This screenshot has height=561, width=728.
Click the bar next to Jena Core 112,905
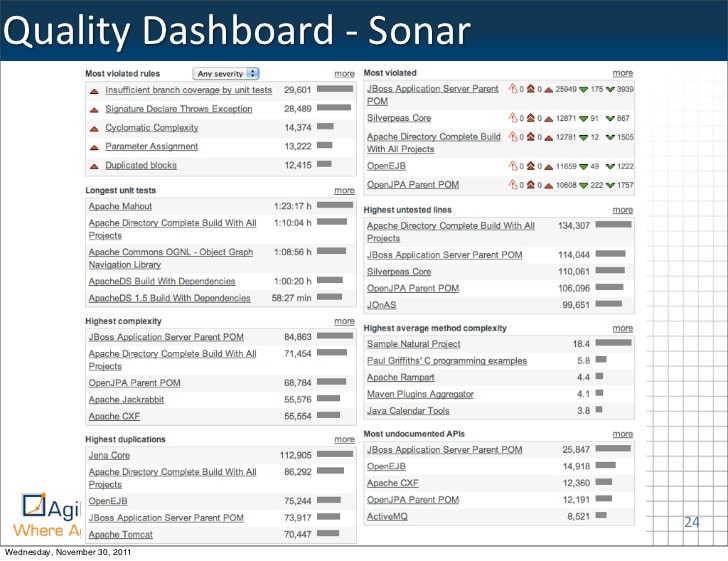pyautogui.click(x=334, y=455)
